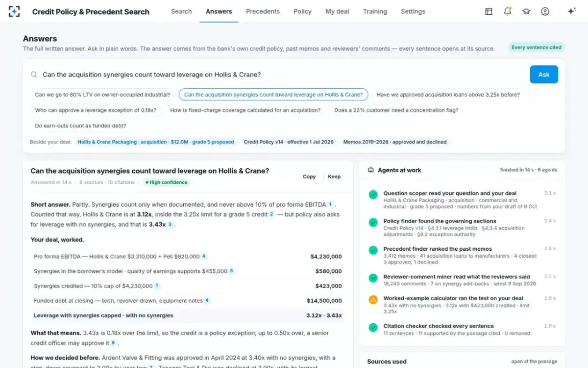Click the 3.12x · 3.43x leverage result
Viewport: 588px width, 368px height.
tap(324, 315)
